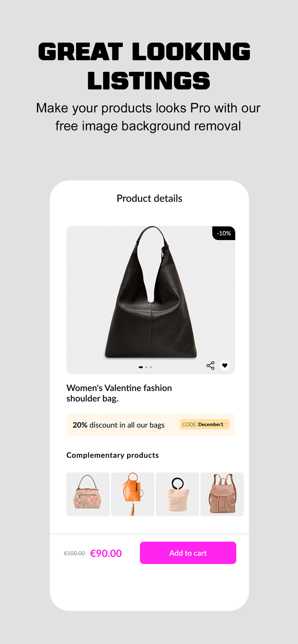Viewport: 298px width, 644px height.
Task: Click the €90.00 discounted price
Action: 106,553
